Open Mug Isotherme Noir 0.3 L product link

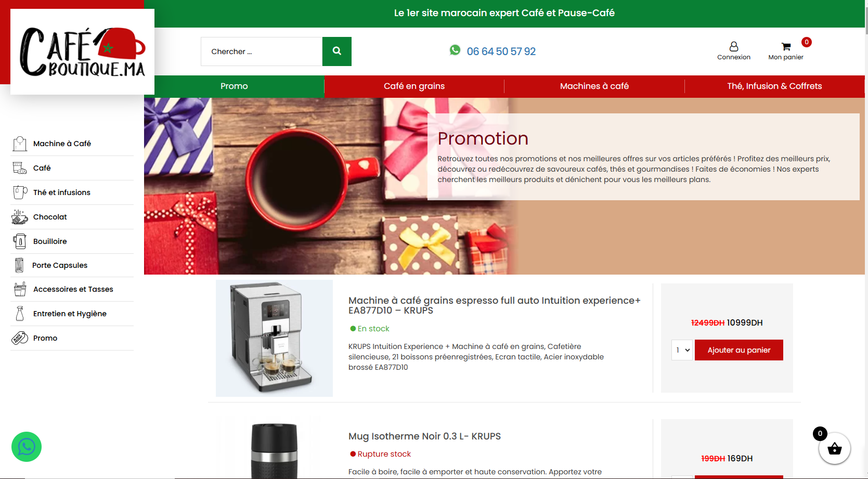[424, 436]
